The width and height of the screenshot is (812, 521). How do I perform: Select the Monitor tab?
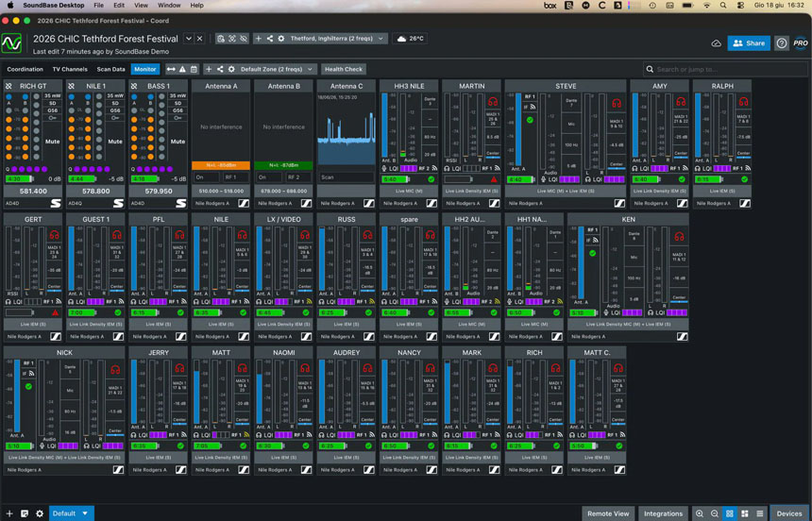click(145, 70)
